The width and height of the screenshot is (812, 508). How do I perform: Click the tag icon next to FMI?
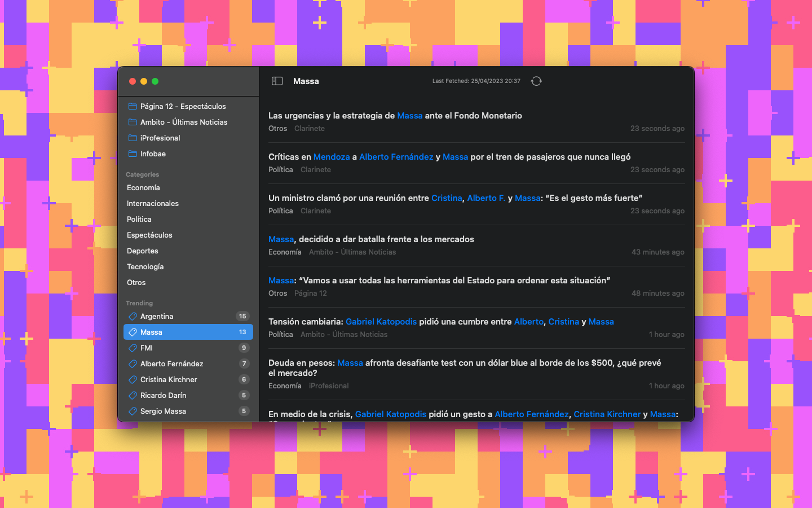click(133, 348)
